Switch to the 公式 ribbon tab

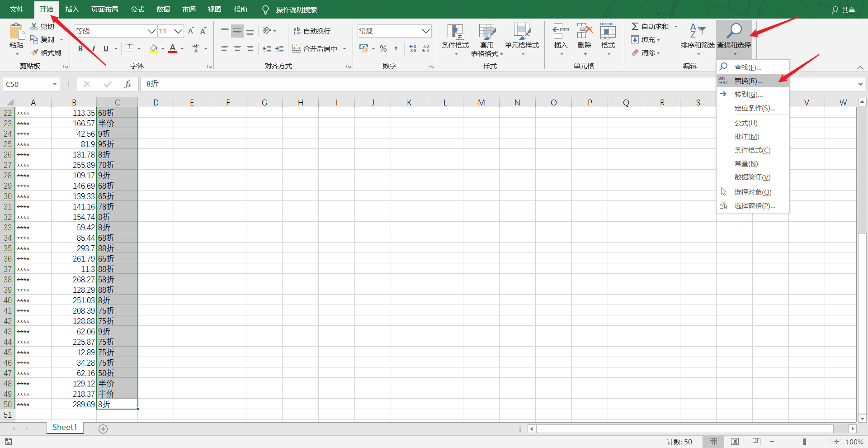click(x=137, y=10)
